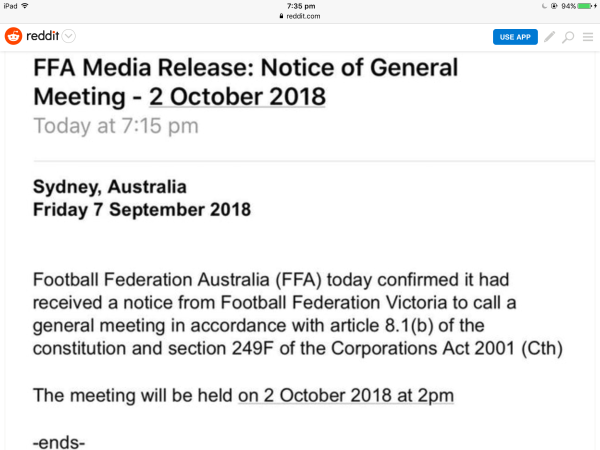600x450 pixels.
Task: Tap the reddit.com address bar URL
Action: (303, 16)
